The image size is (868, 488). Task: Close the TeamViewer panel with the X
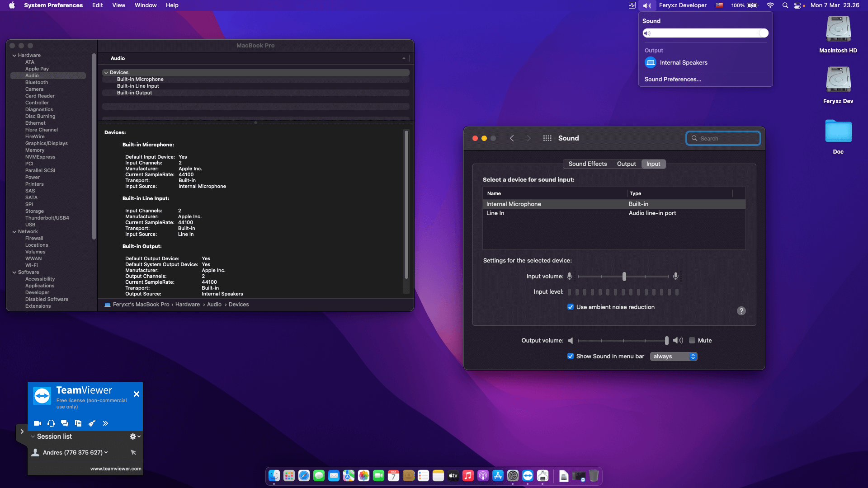coord(137,394)
